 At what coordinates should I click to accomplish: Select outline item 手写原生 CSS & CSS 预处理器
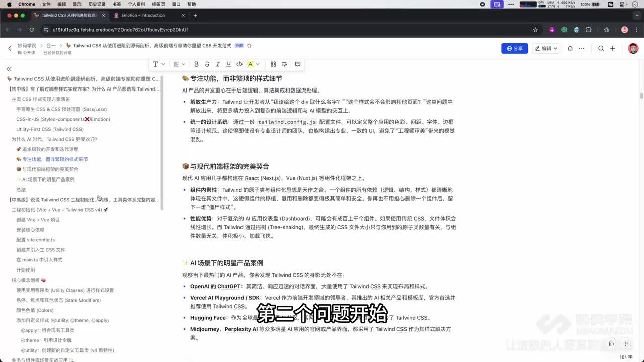click(61, 109)
